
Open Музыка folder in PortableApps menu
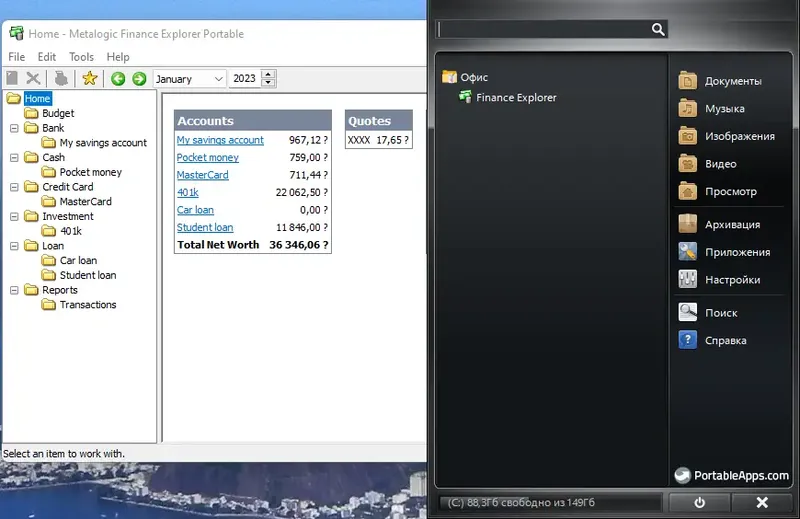point(712,109)
